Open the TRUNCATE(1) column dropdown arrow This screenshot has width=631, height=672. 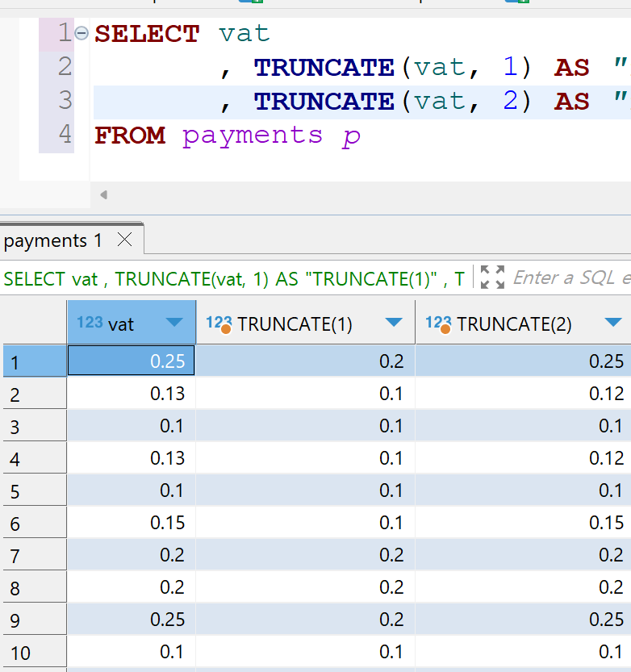coord(394,323)
